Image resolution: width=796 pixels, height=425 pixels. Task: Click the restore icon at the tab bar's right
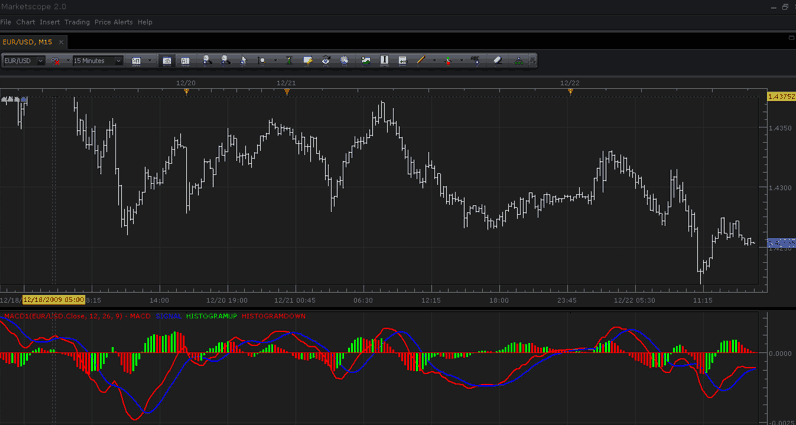[x=791, y=37]
